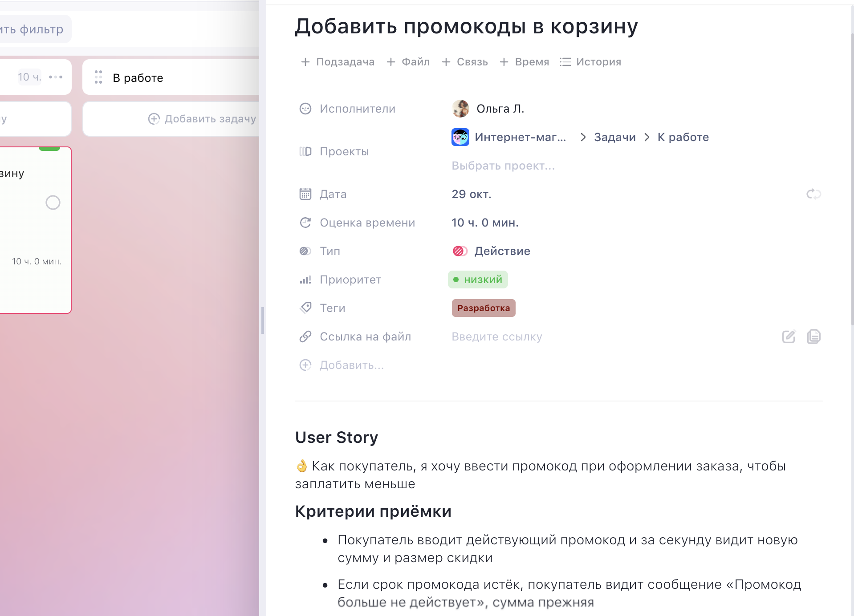Screen dimensions: 854x616
Task: Open the Задачи breadcrumb
Action: click(x=615, y=137)
